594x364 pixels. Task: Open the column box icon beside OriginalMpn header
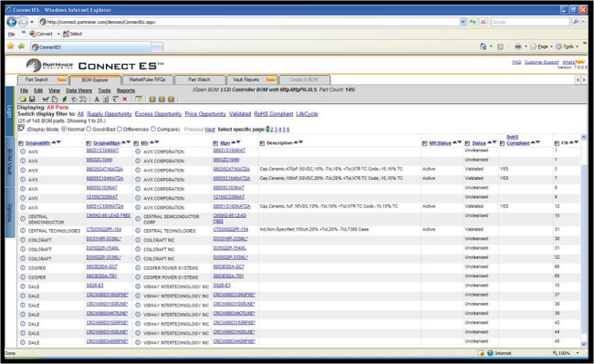[89, 143]
